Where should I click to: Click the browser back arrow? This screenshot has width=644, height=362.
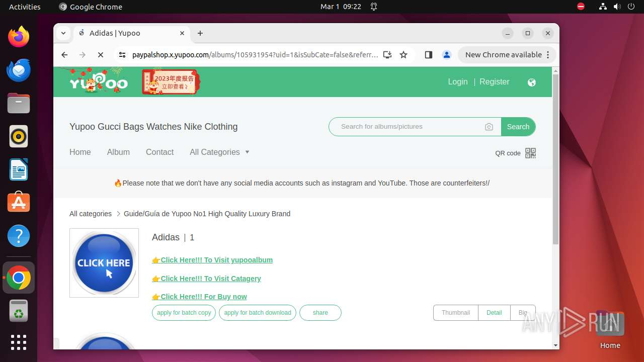click(x=64, y=55)
